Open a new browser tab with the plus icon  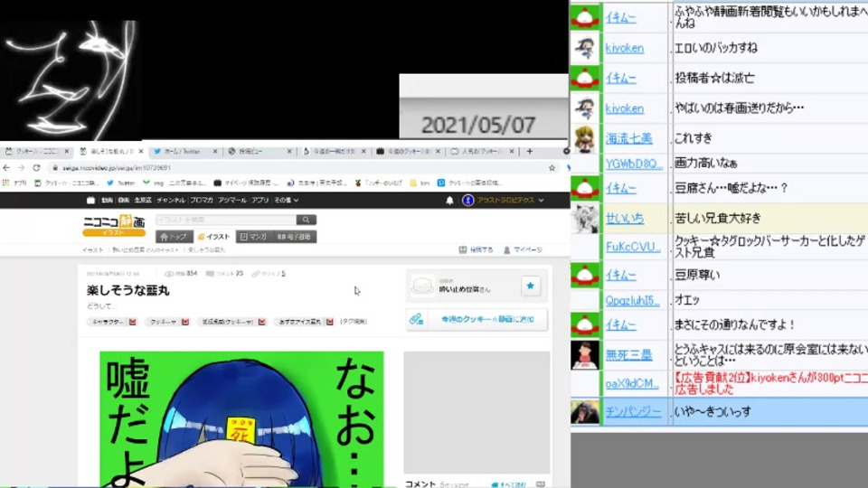coord(530,151)
